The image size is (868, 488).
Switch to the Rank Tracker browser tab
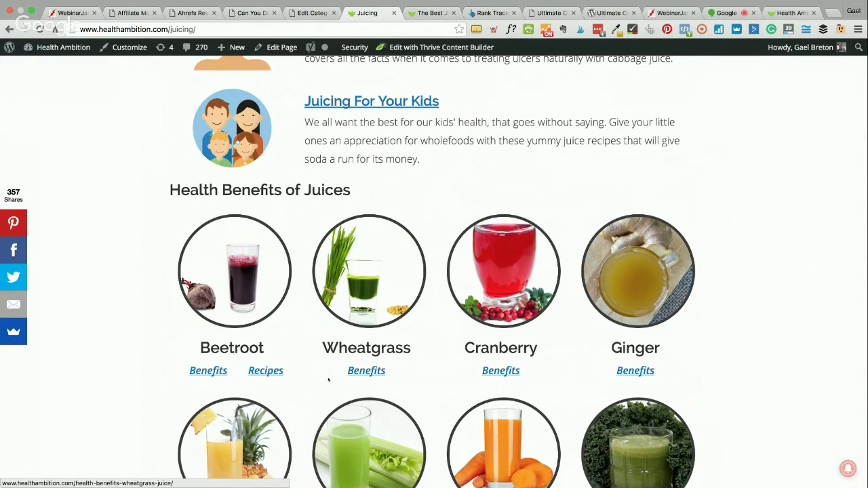tap(489, 13)
